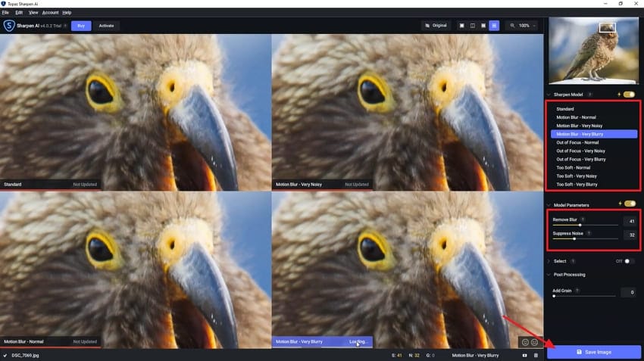Click the Model Parameters auto lightning icon
Screen dimensions: 644x361
click(x=621, y=204)
